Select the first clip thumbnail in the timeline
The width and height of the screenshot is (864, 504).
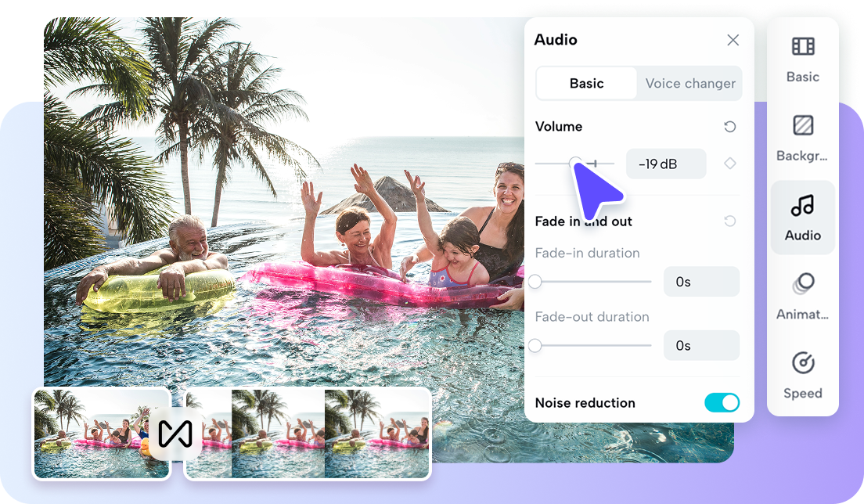[102, 434]
